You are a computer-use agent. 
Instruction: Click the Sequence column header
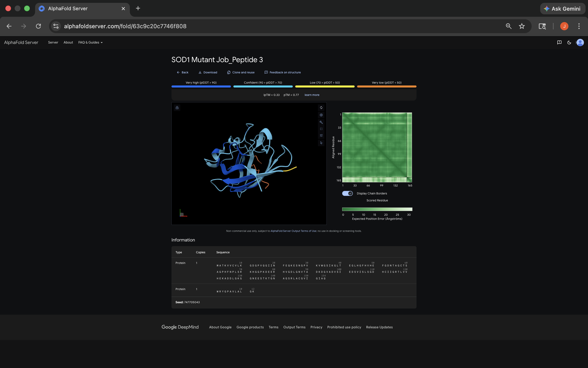point(223,252)
